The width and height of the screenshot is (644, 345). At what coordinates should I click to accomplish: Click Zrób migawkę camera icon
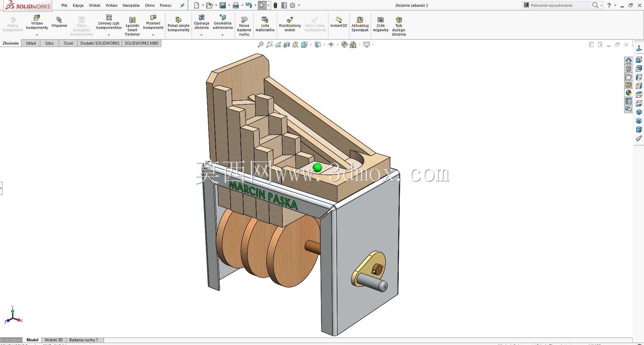click(x=380, y=24)
